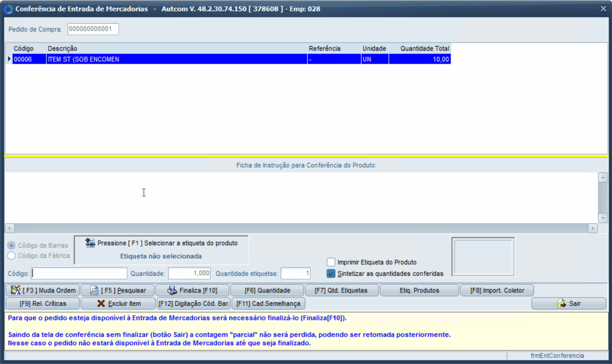The width and height of the screenshot is (612, 364).
Task: Close the Conferência de Entrada window
Action: point(603,9)
